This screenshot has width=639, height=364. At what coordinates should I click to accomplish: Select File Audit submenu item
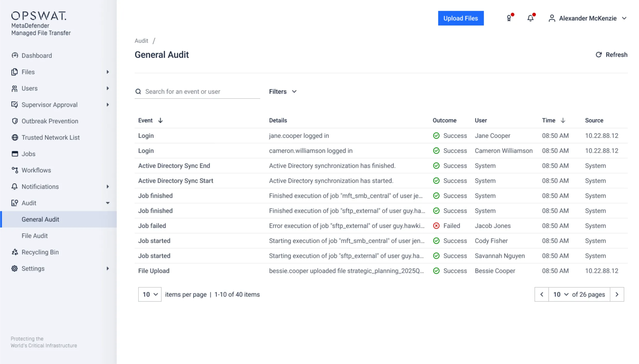click(35, 236)
